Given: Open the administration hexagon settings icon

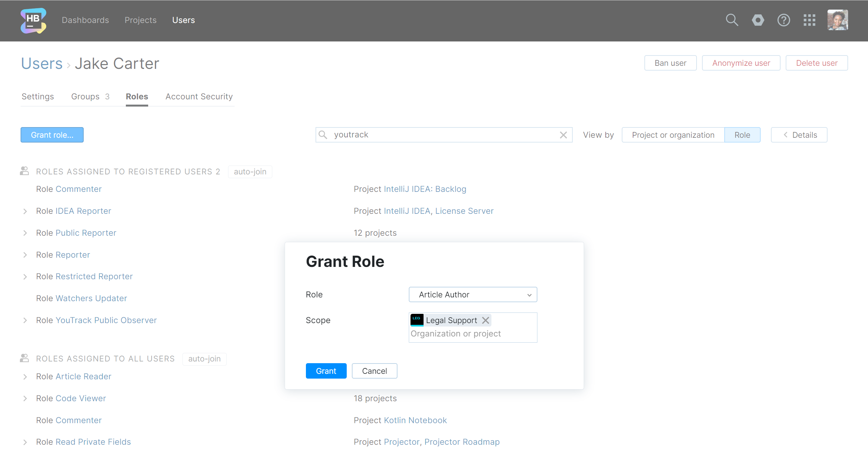Looking at the screenshot, I should point(758,20).
